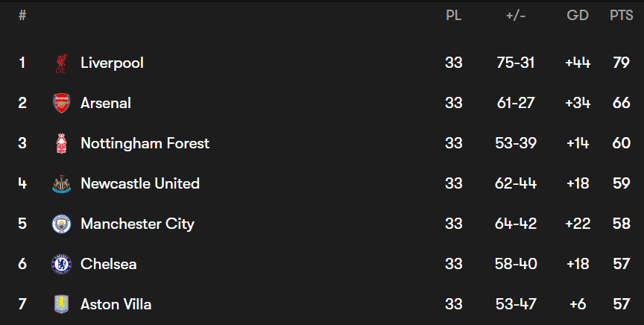The image size is (644, 325).
Task: Click the Arsenal club crest
Action: pyautogui.click(x=61, y=103)
